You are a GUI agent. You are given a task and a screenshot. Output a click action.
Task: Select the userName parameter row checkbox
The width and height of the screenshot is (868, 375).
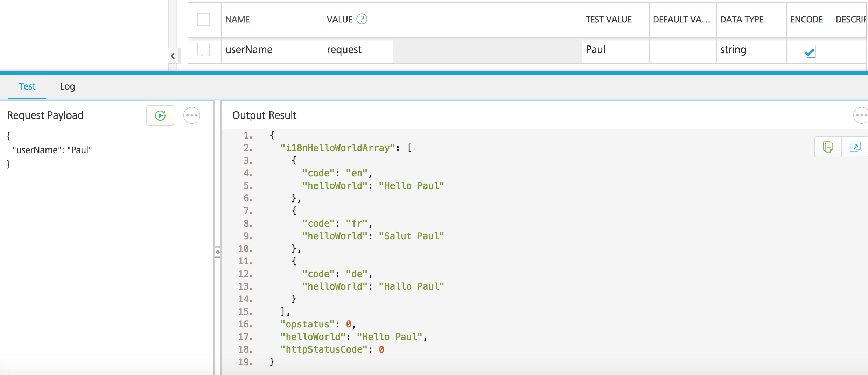coord(203,50)
